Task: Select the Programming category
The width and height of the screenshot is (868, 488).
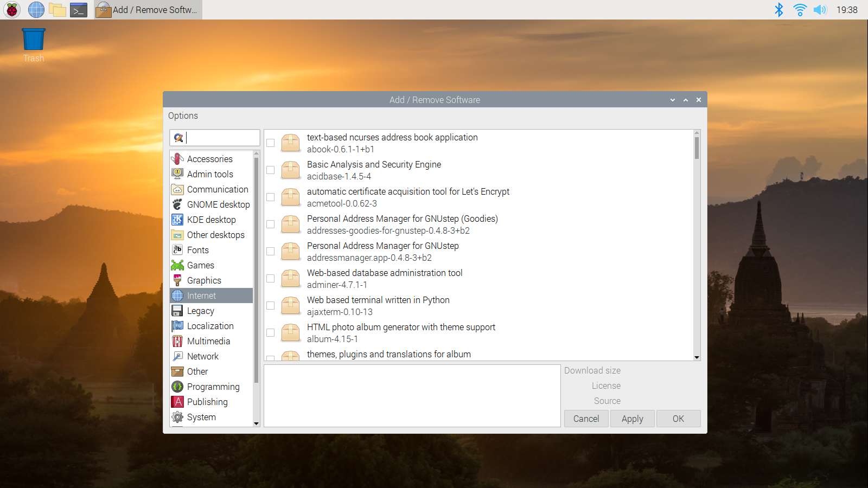Action: [x=213, y=387]
